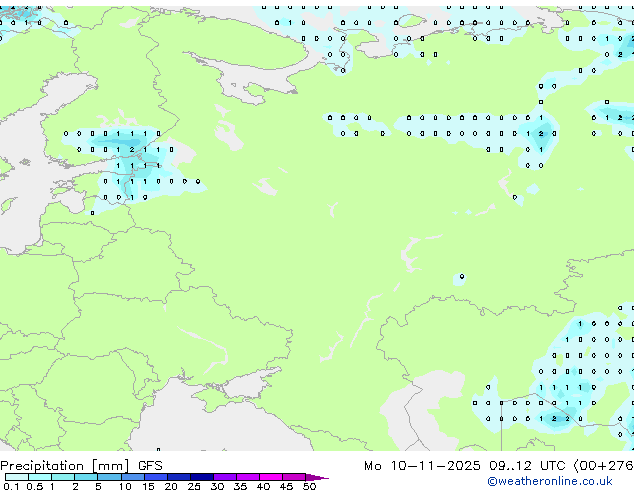Click the 0.5–1 mm legend swatch
This screenshot has width=634, height=490.
point(40,477)
